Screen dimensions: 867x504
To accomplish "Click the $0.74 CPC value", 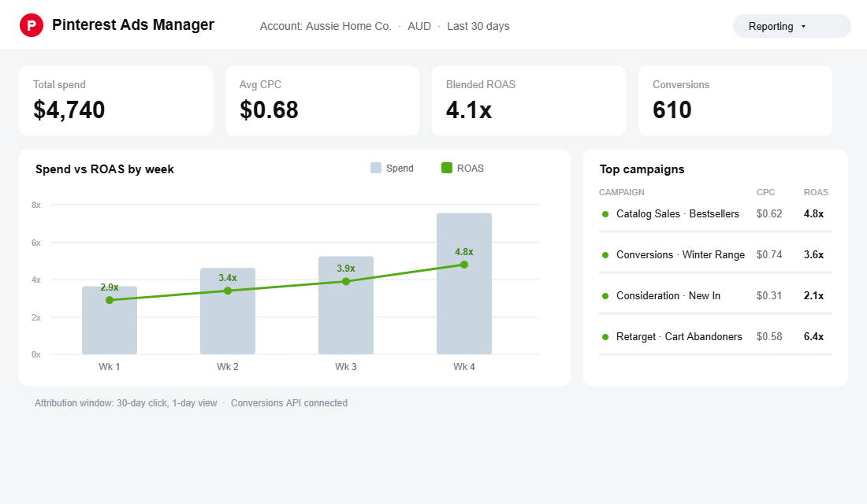I will click(x=769, y=255).
